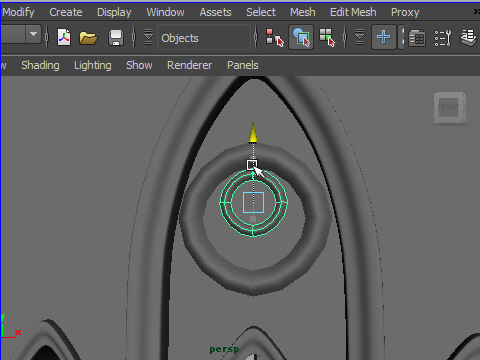This screenshot has width=480, height=360.
Task: Toggle the blue plus snap button
Action: 384,37
